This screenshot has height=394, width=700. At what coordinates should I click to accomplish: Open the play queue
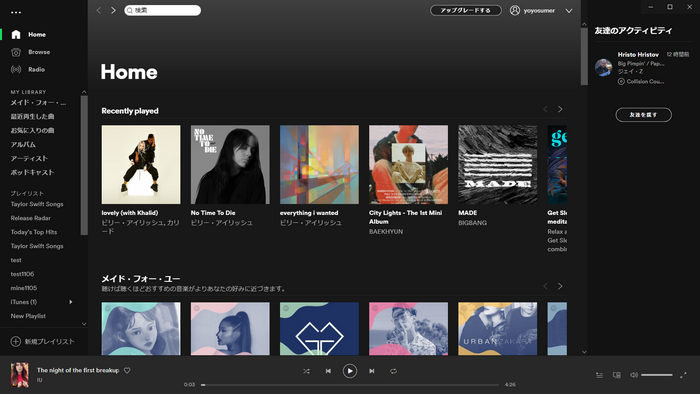click(600, 375)
